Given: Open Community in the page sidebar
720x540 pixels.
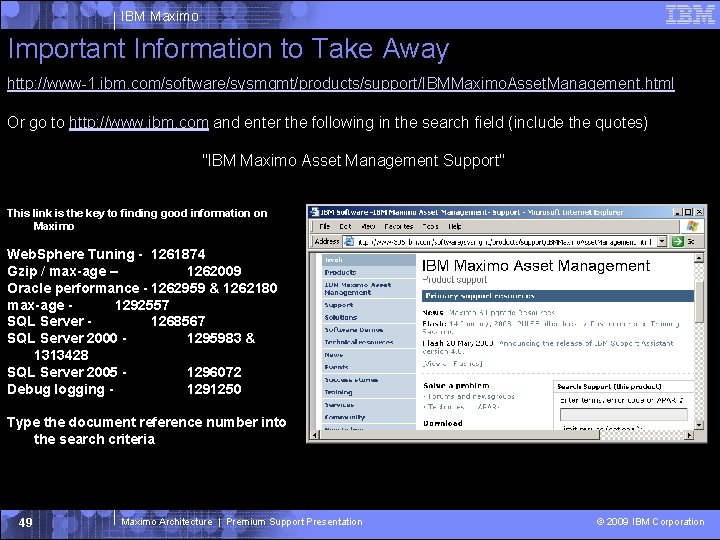Looking at the screenshot, I should pos(345,417).
